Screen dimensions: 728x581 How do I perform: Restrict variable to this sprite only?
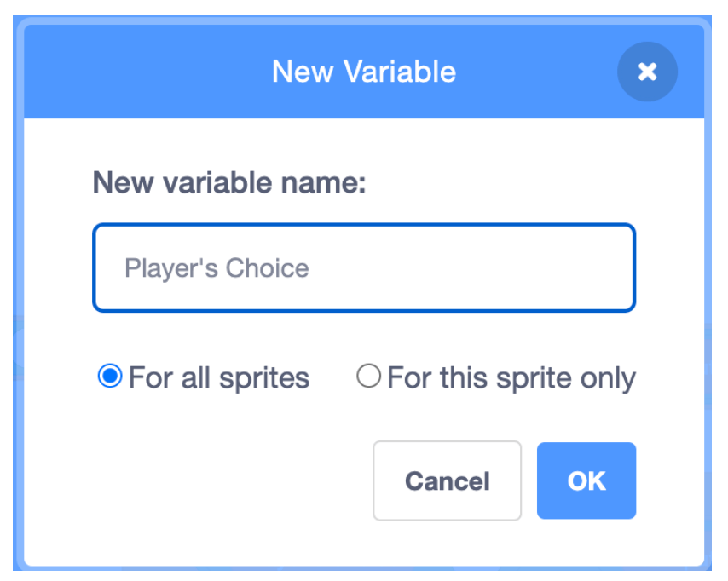point(368,377)
